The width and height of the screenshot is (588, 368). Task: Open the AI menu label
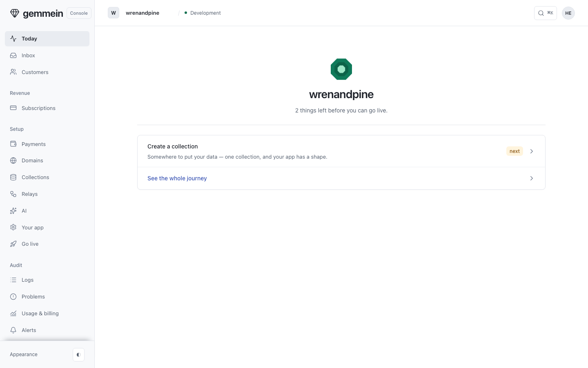click(x=24, y=211)
